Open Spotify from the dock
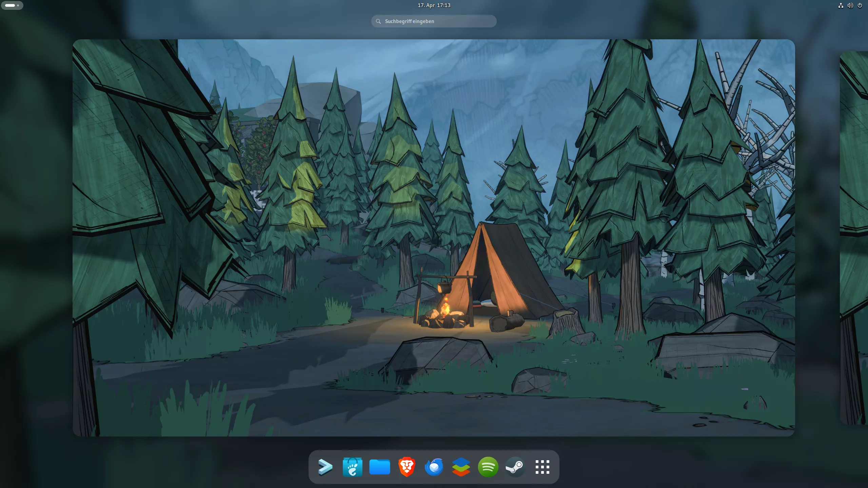 [488, 467]
